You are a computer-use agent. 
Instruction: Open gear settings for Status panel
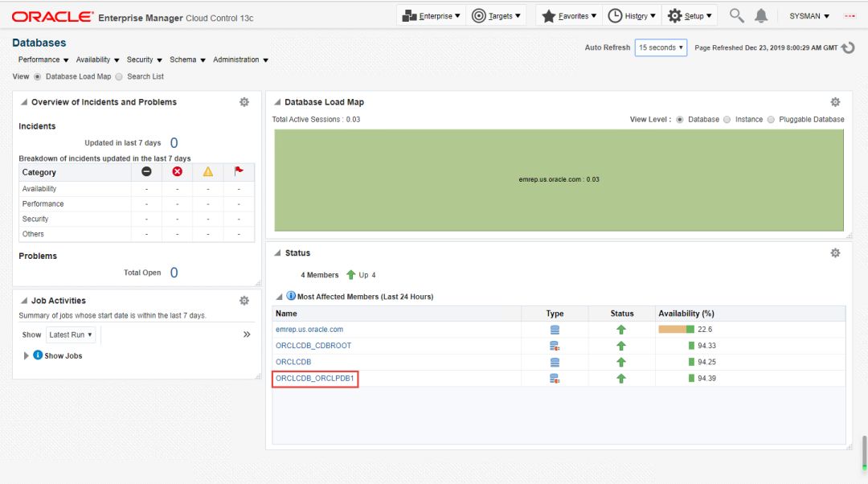(x=835, y=252)
